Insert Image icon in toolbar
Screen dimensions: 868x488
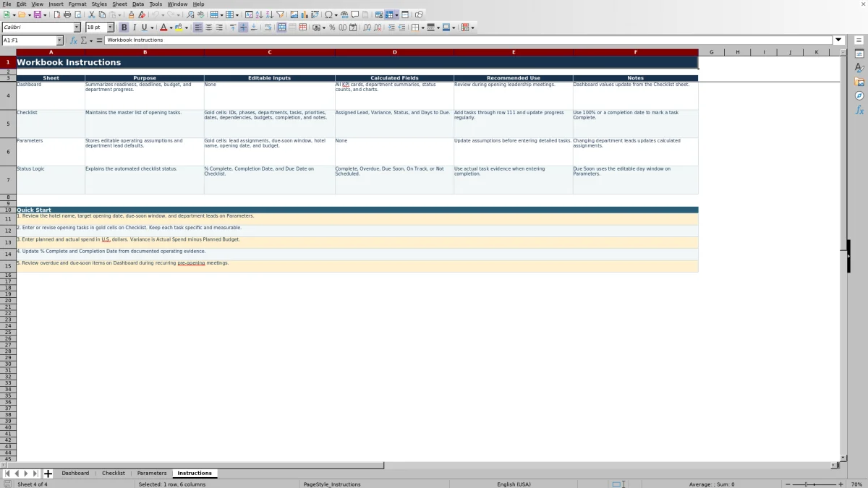click(x=294, y=14)
